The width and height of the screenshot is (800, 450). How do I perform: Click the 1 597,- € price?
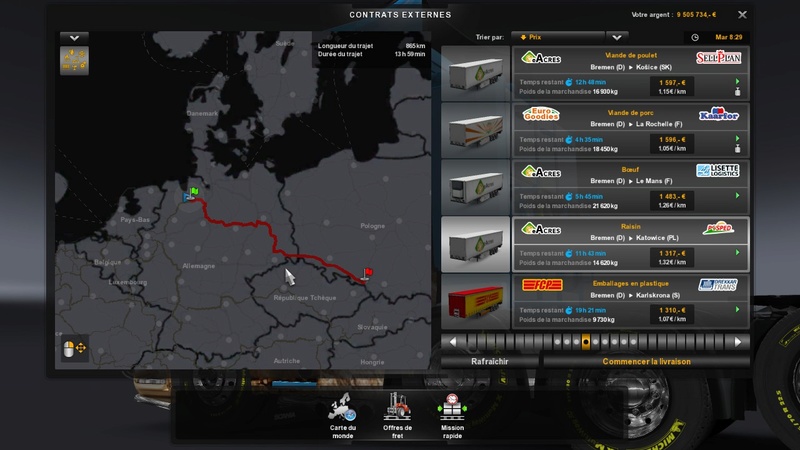pos(672,83)
